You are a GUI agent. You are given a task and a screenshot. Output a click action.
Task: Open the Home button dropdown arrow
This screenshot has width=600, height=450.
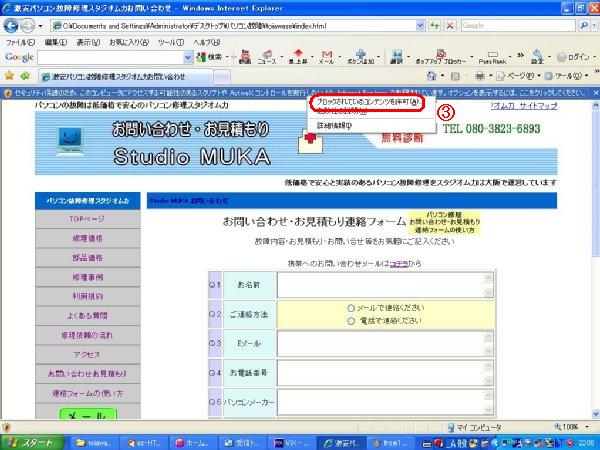coord(443,76)
